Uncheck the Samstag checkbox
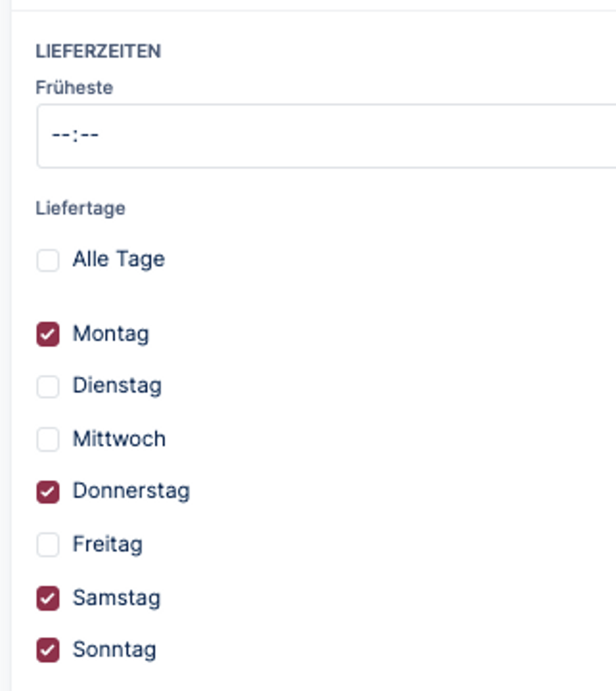This screenshot has height=691, width=616. 48,598
